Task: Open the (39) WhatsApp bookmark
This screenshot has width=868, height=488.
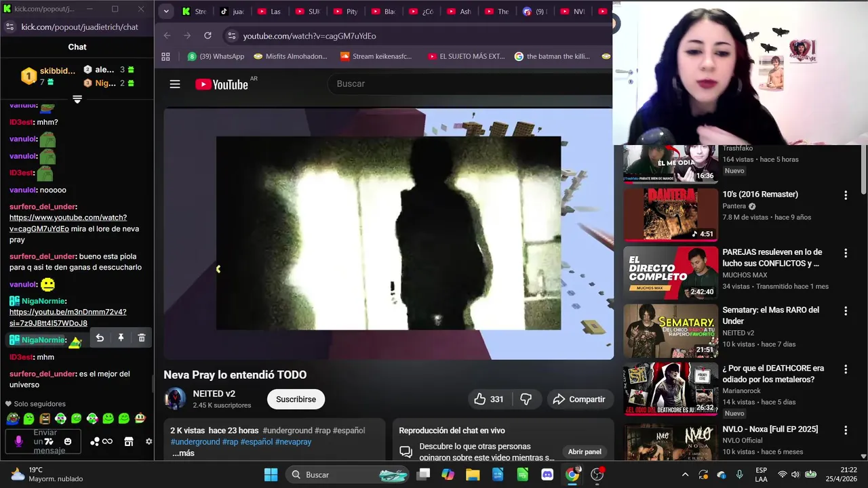Action: [216, 56]
